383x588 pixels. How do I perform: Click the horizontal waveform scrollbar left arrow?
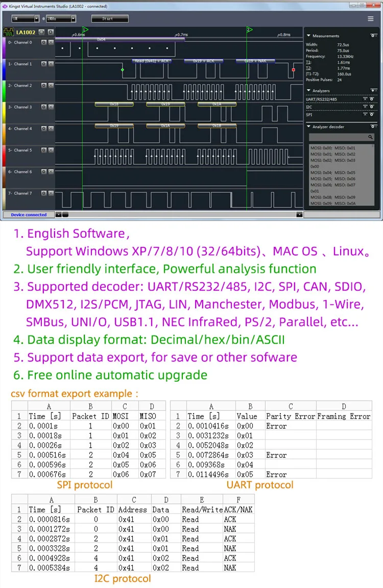(x=58, y=215)
